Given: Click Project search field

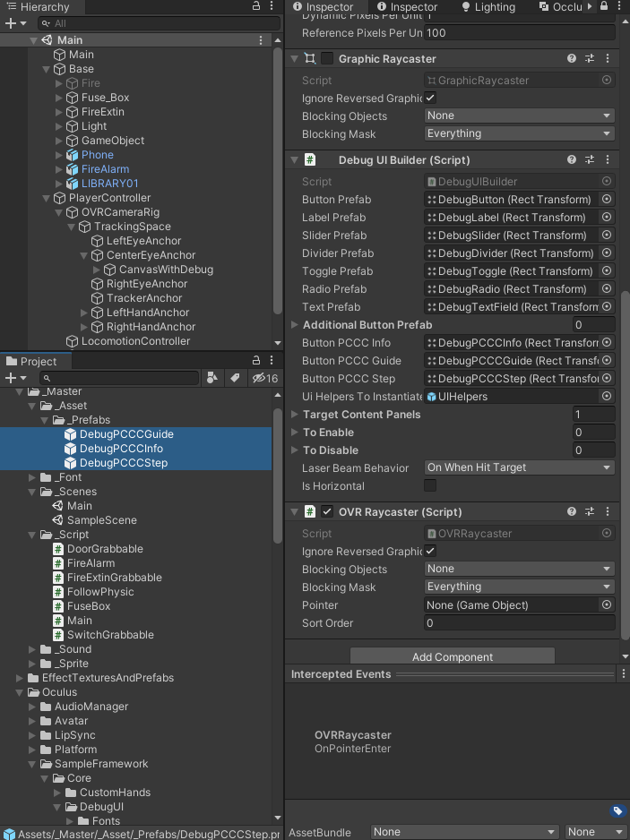Looking at the screenshot, I should coord(119,378).
